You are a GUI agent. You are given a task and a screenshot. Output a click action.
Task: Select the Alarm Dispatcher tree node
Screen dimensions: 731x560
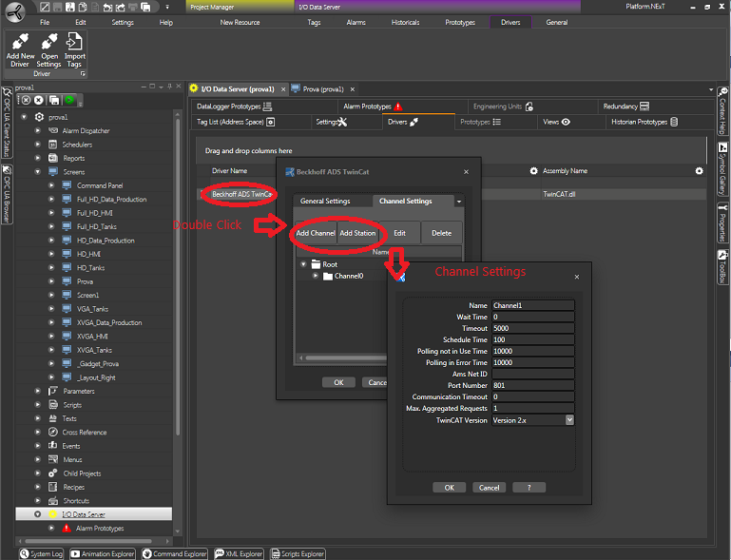pyautogui.click(x=86, y=131)
